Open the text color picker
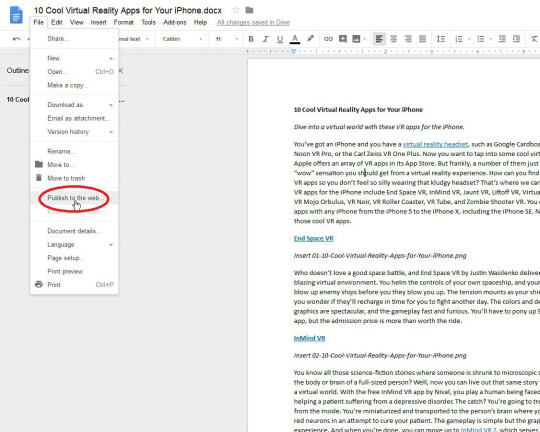540x432 pixels. [294, 39]
